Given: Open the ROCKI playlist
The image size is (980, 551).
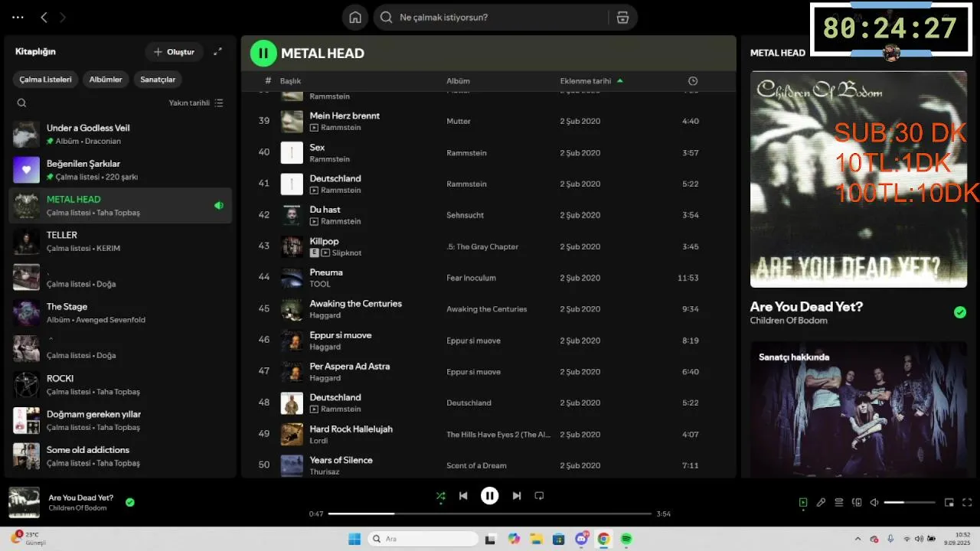Looking at the screenshot, I should (120, 384).
